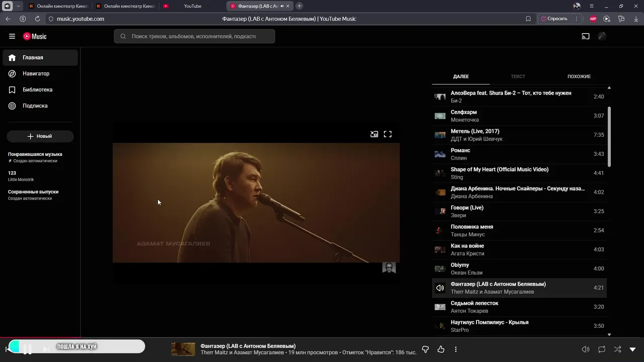Play Половинка меня by Танцы Минус
The image size is (644, 362).
[x=519, y=230]
